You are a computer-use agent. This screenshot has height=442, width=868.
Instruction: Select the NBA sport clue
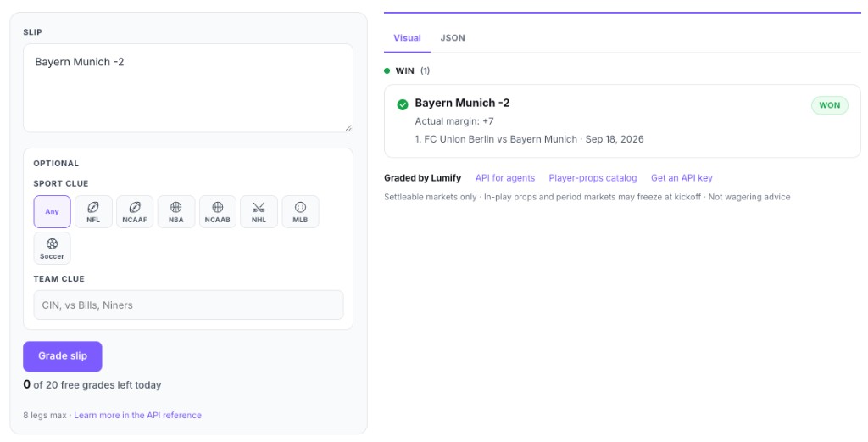[176, 211]
